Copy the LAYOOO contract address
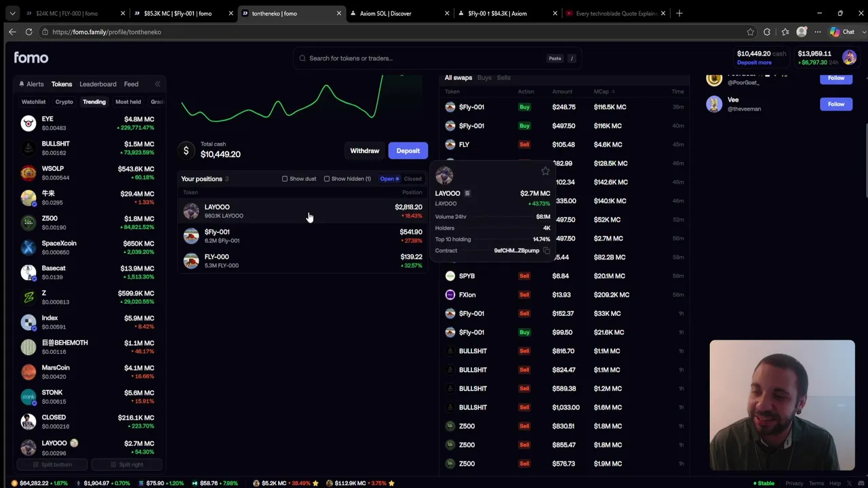Image resolution: width=868 pixels, height=488 pixels. pyautogui.click(x=547, y=251)
